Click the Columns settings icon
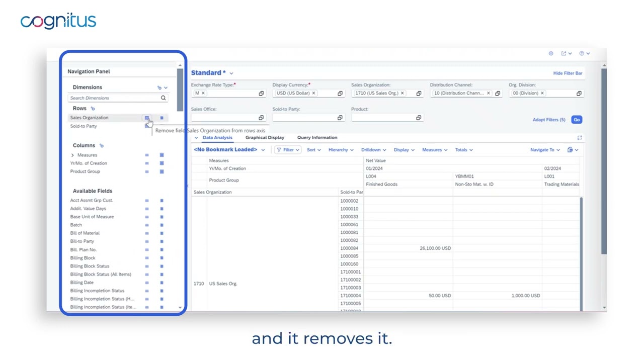Image resolution: width=644 pixels, height=362 pixels. click(101, 146)
